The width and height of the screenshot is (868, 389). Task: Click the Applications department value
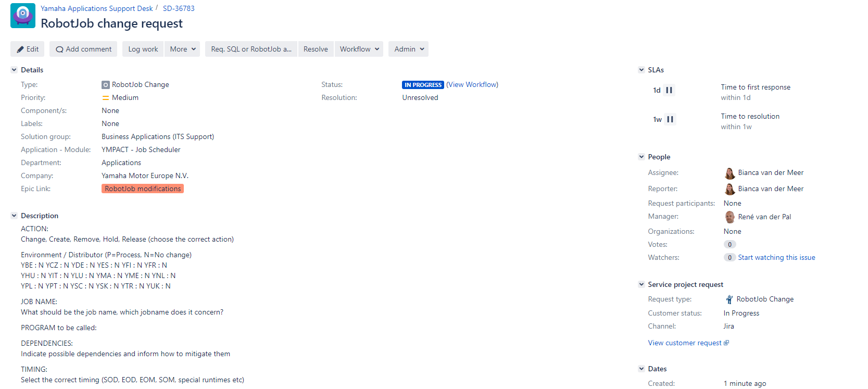coord(121,162)
